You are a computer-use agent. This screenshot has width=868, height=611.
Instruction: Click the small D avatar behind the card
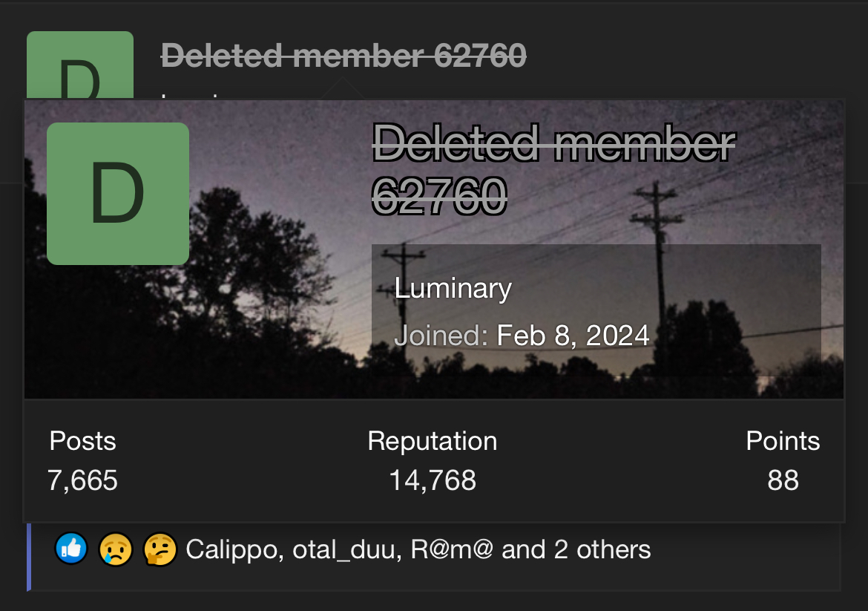(80, 65)
